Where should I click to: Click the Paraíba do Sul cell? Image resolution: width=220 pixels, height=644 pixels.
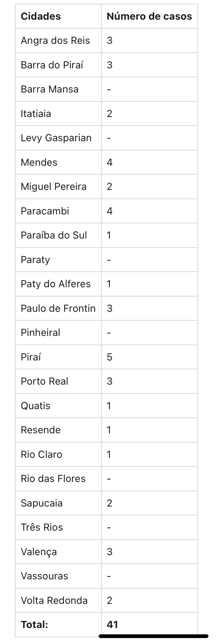click(x=58, y=235)
